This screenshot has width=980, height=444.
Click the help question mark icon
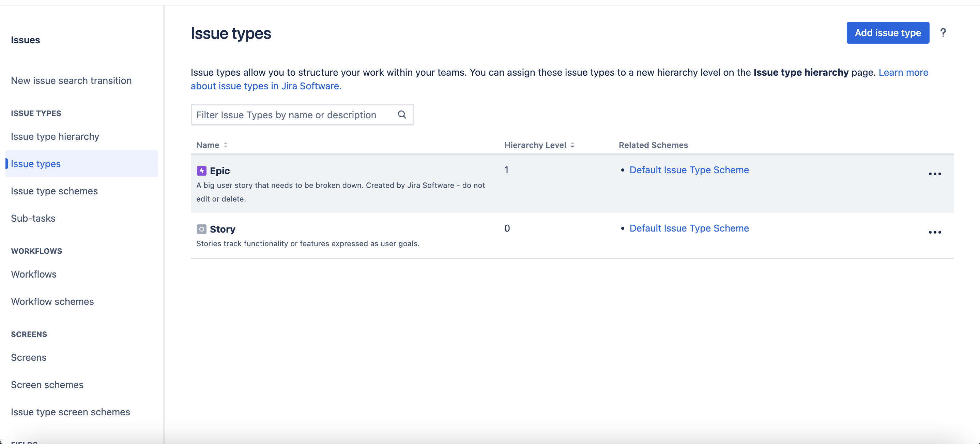tap(943, 33)
